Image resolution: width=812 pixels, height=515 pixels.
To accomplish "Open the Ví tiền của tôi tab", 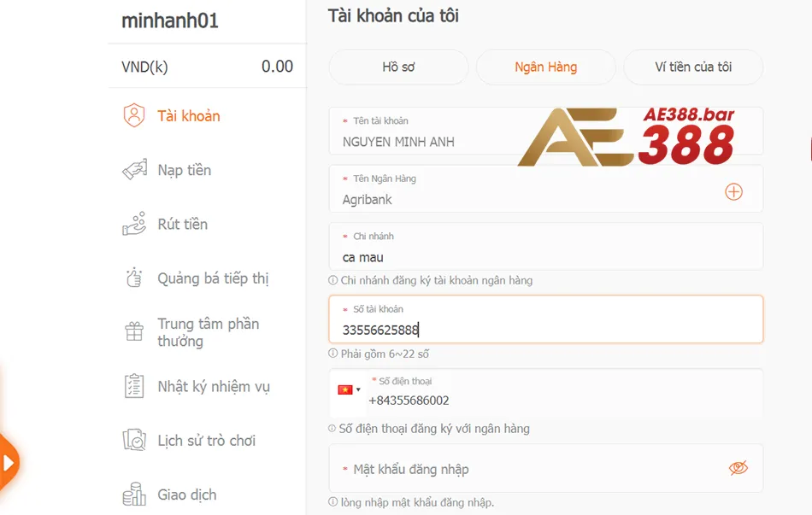I will 693,67.
